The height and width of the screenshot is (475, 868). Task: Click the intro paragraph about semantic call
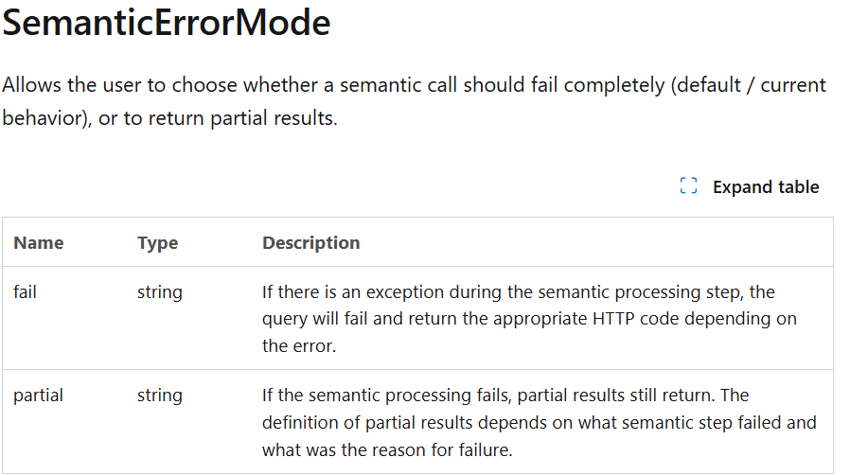[414, 100]
